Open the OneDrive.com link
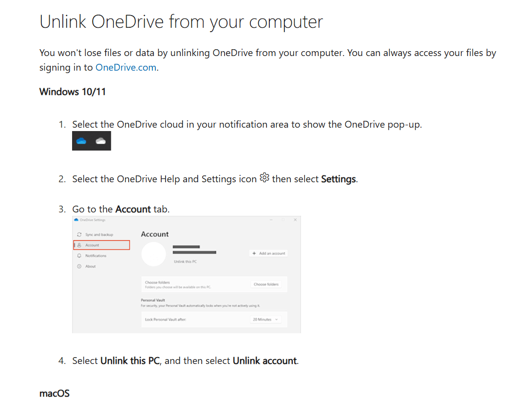 pyautogui.click(x=126, y=67)
